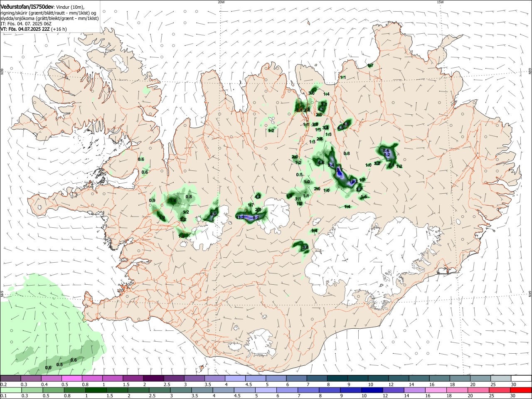
Task: Select deep blue 10 swatch in lower legend row
Action: [372, 390]
